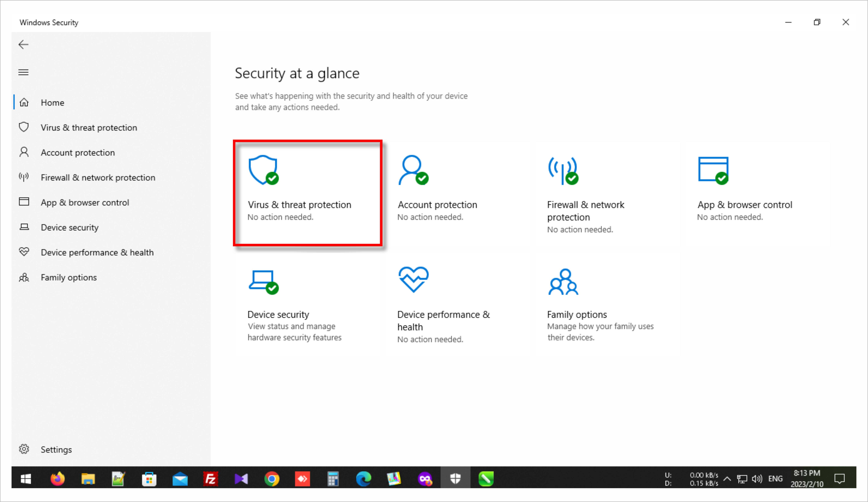Open App & browser control in sidebar

click(x=111, y=202)
